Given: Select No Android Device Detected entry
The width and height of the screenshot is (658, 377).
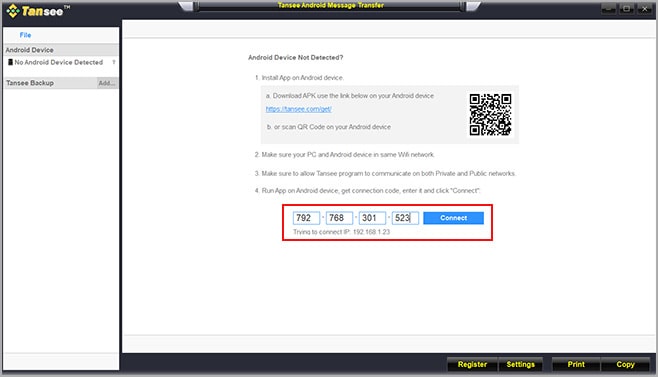Looking at the screenshot, I should 58,62.
